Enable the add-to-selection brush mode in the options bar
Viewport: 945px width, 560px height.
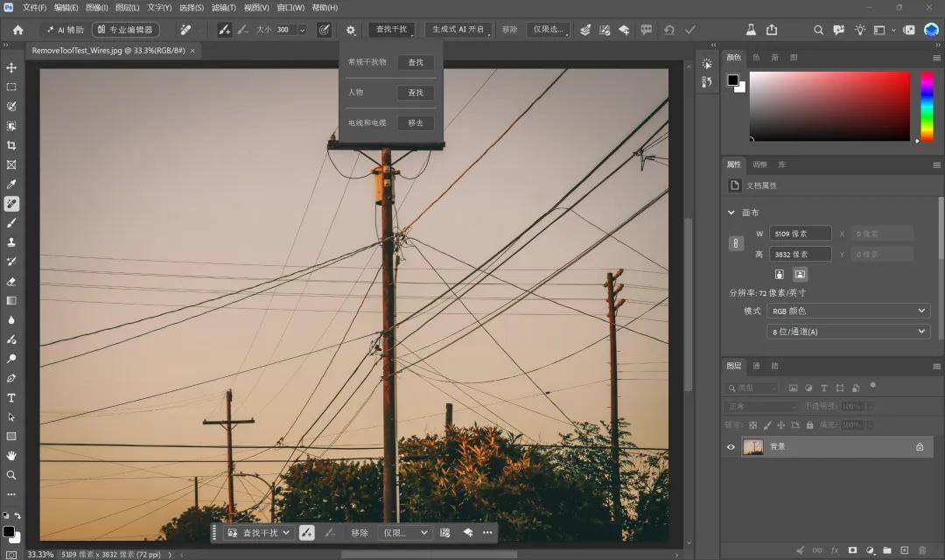coord(224,30)
